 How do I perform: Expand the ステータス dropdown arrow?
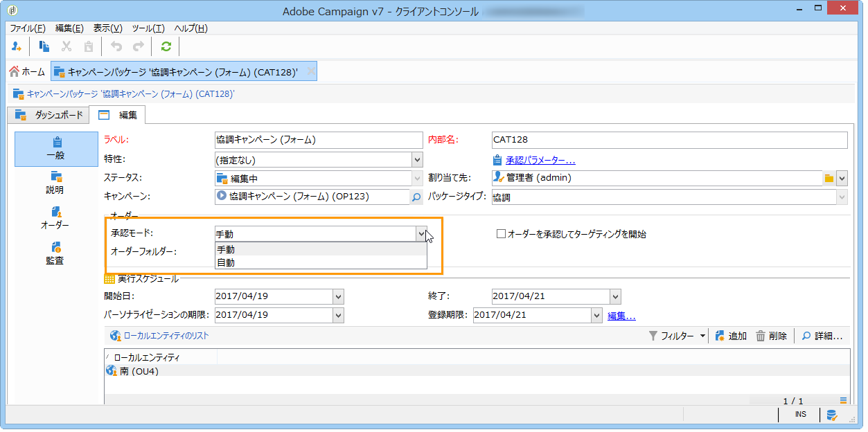(417, 179)
